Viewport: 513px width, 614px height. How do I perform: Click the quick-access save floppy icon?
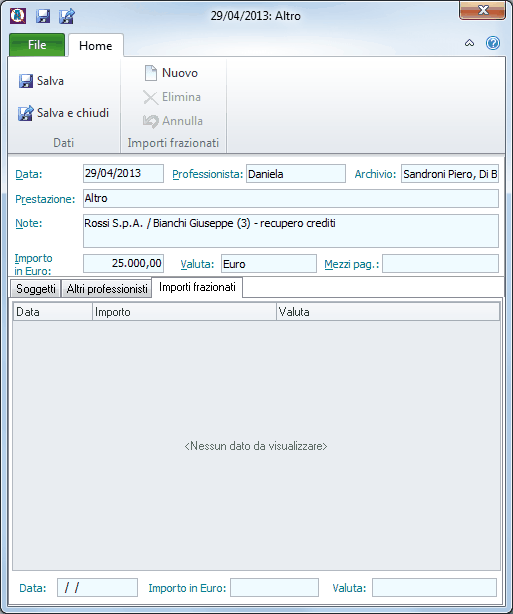[x=43, y=16]
